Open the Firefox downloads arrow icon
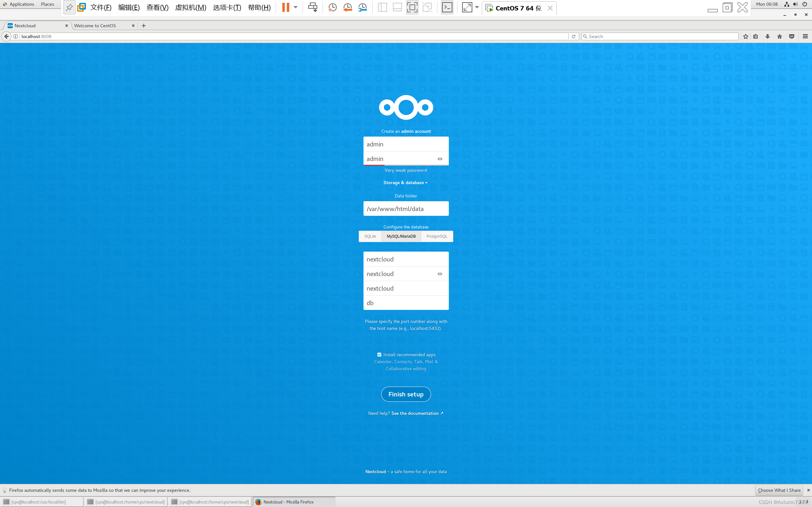The width and height of the screenshot is (812, 507). coord(767,36)
